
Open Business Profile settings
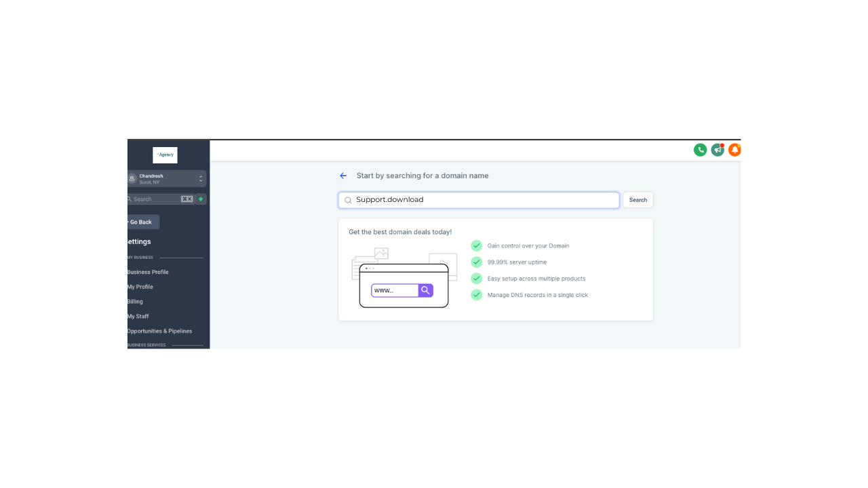point(148,272)
